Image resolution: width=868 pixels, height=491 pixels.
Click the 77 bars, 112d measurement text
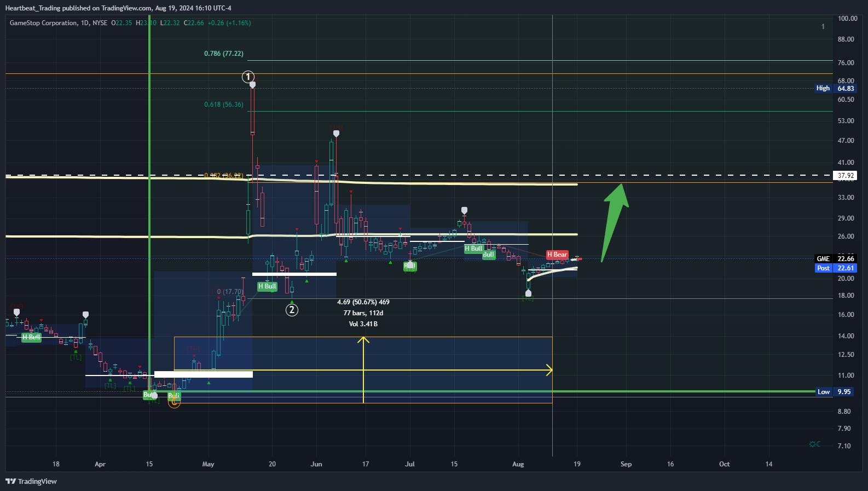pyautogui.click(x=363, y=313)
